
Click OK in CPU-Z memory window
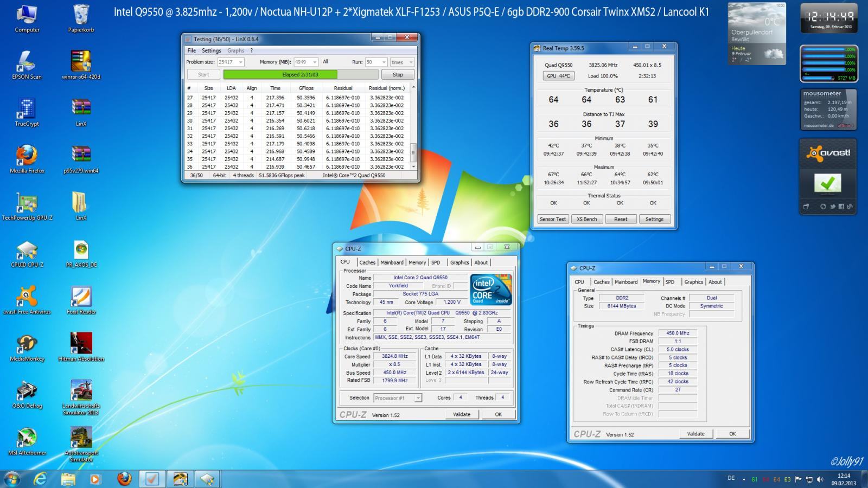[732, 434]
